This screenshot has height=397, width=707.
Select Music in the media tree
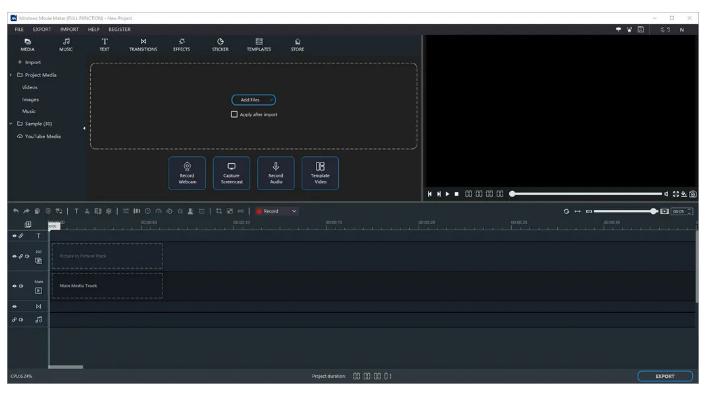(28, 111)
